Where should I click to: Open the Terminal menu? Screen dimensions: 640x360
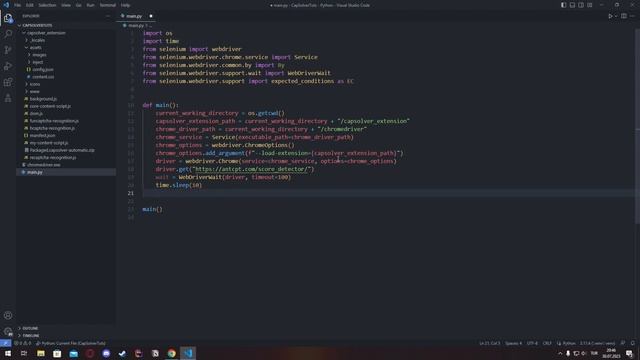click(108, 5)
